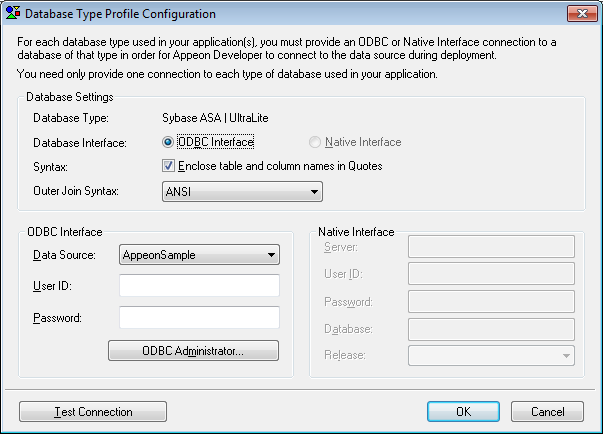This screenshot has width=603, height=434.
Task: Open the Data Source AppeonSample dropdown
Action: click(x=199, y=254)
